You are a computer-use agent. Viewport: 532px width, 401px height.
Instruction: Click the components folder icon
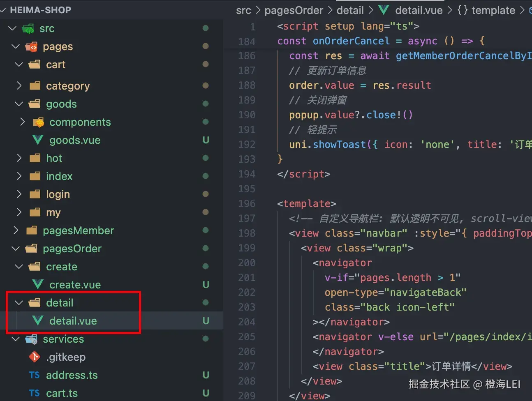[38, 122]
